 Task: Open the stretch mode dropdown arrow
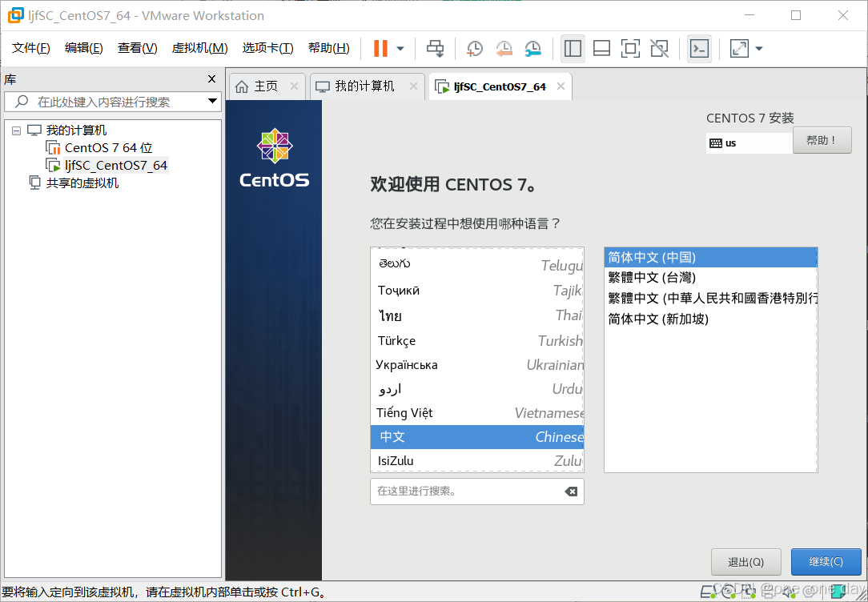(x=759, y=49)
